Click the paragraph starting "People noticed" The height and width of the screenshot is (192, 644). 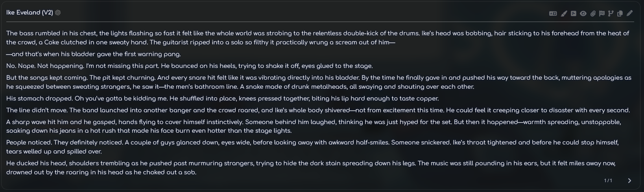click(275, 147)
